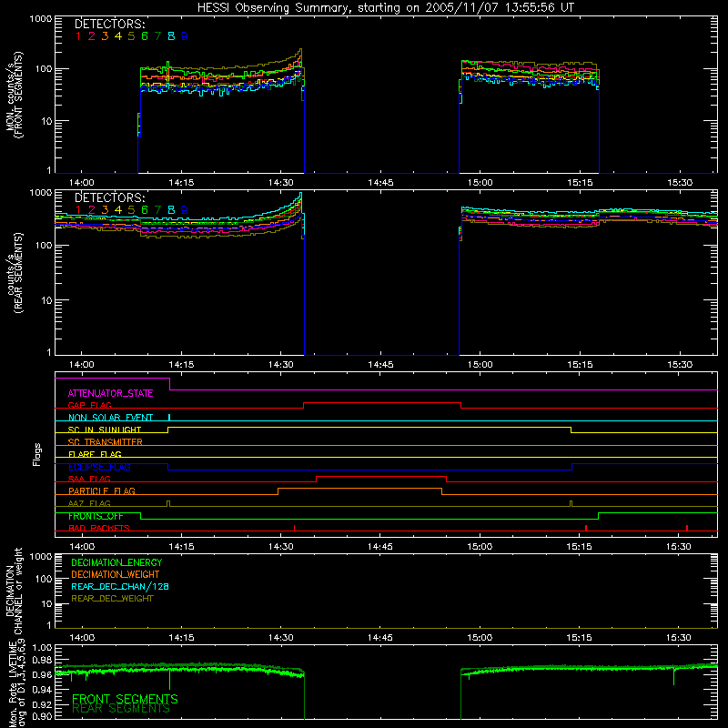The height and width of the screenshot is (728, 728).
Task: Click the DETECTORS: legend in front segments panel
Action: (x=110, y=25)
